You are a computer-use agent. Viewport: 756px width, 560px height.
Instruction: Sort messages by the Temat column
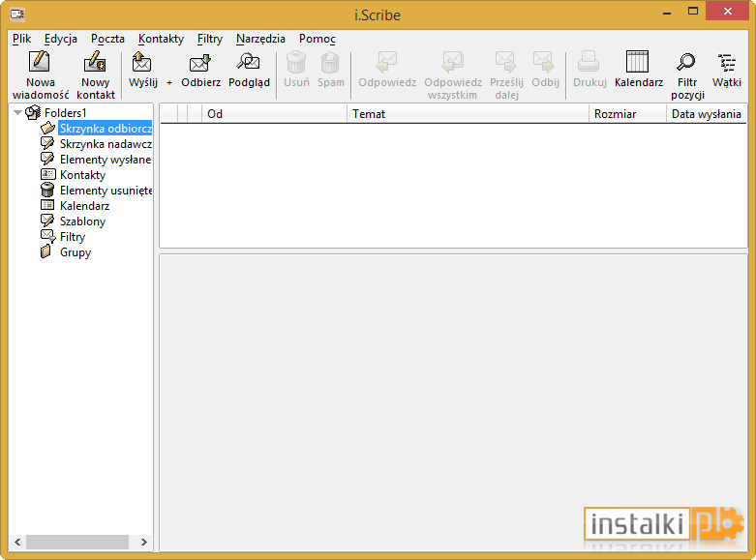pos(468,114)
